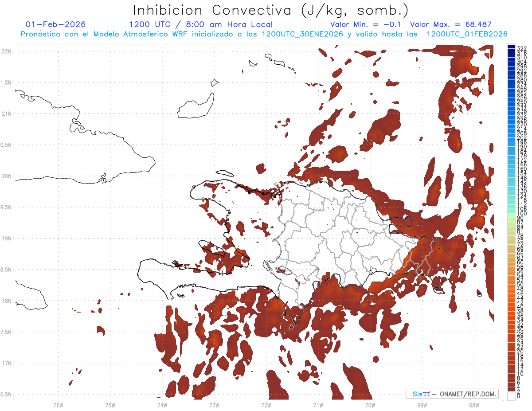Click the '75W' longitude label
This screenshot has height=411, width=532.
(x=110, y=404)
